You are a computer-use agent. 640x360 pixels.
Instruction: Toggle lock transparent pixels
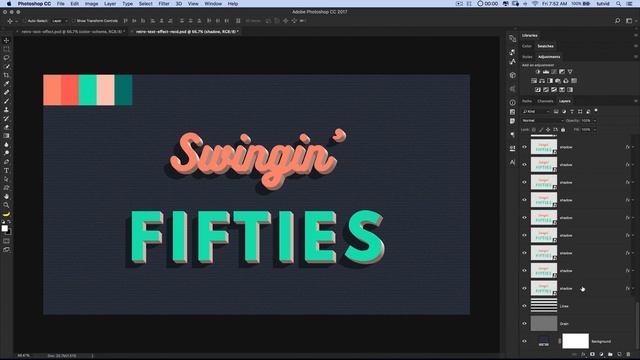533,130
